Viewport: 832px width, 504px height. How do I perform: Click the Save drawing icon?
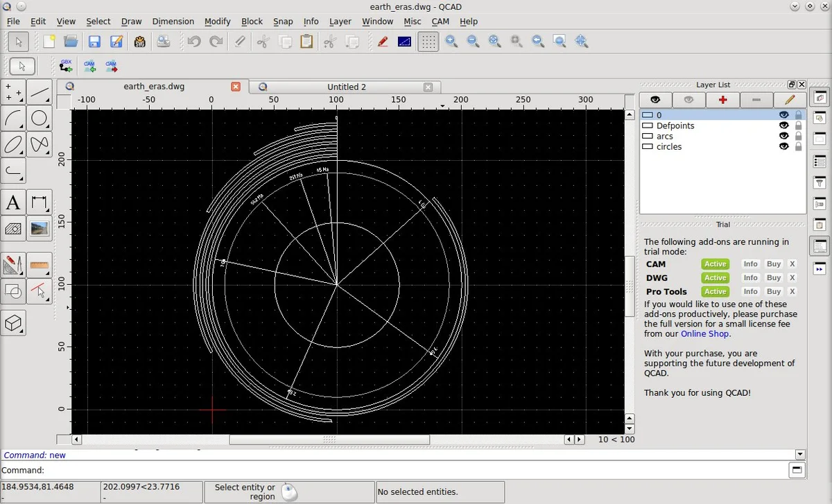click(94, 42)
